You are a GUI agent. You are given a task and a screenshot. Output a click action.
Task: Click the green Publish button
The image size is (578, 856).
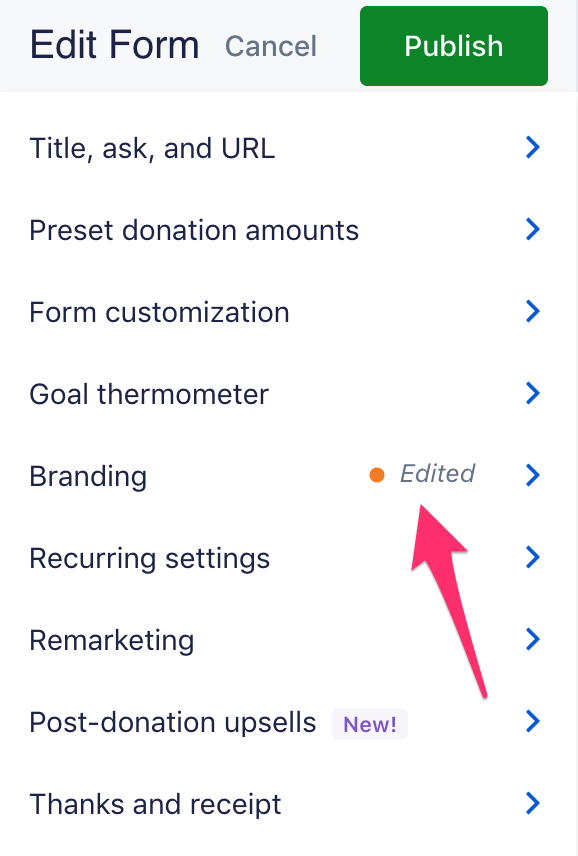coord(454,46)
